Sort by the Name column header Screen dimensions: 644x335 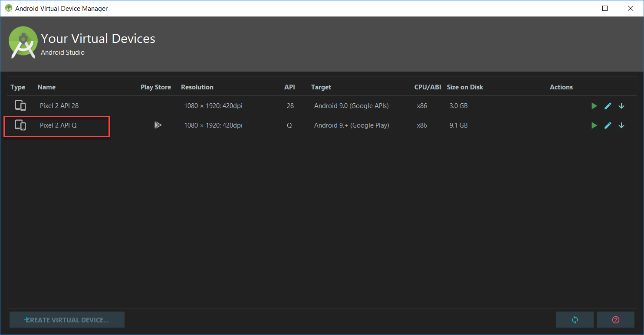pos(46,87)
